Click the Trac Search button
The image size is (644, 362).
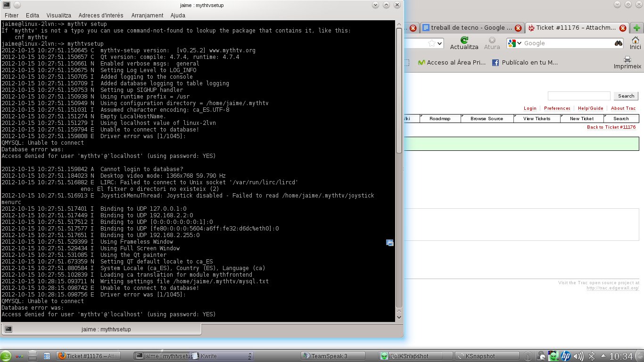pos(626,96)
